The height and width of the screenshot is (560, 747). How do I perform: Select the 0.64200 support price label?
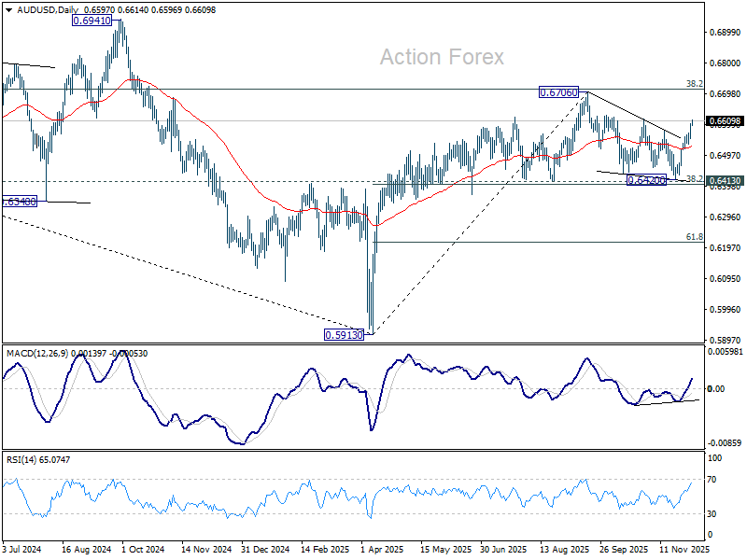tap(646, 180)
